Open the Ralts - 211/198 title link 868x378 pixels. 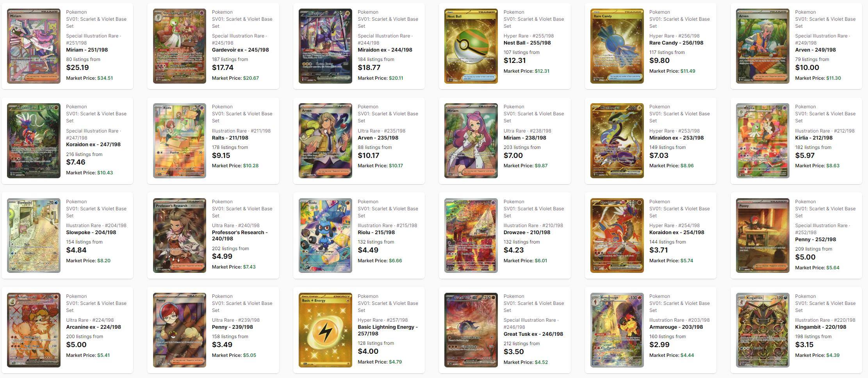230,138
